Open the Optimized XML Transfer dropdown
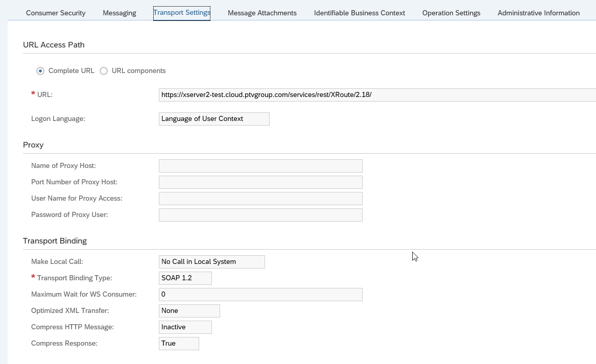 (189, 311)
